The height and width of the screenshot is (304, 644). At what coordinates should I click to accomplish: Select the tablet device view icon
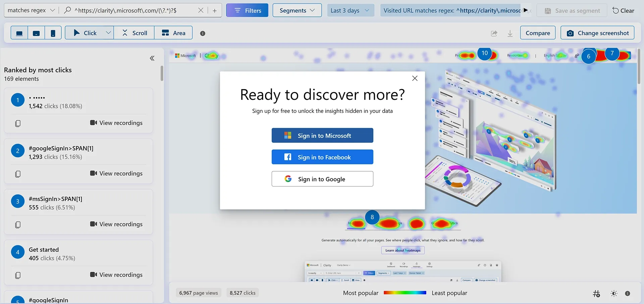36,33
